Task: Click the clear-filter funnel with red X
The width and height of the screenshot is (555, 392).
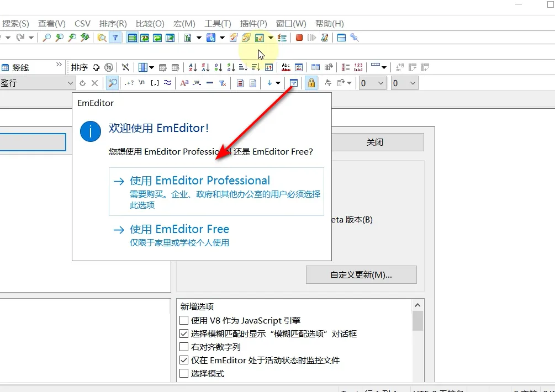Action: click(x=223, y=83)
